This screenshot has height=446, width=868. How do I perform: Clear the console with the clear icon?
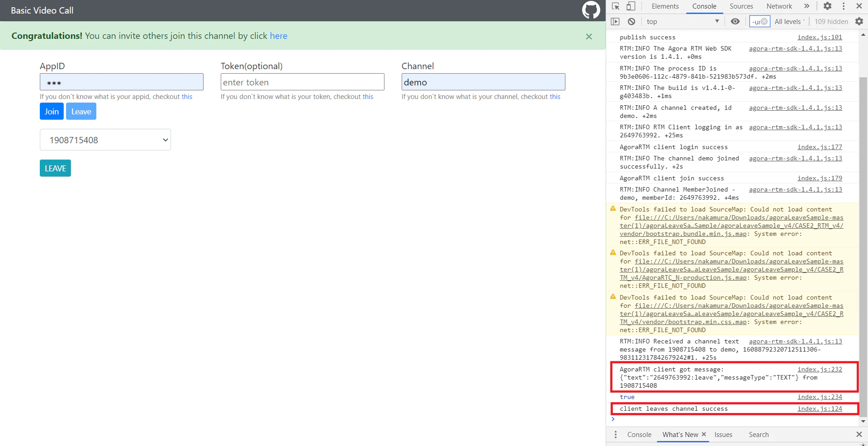click(x=631, y=21)
